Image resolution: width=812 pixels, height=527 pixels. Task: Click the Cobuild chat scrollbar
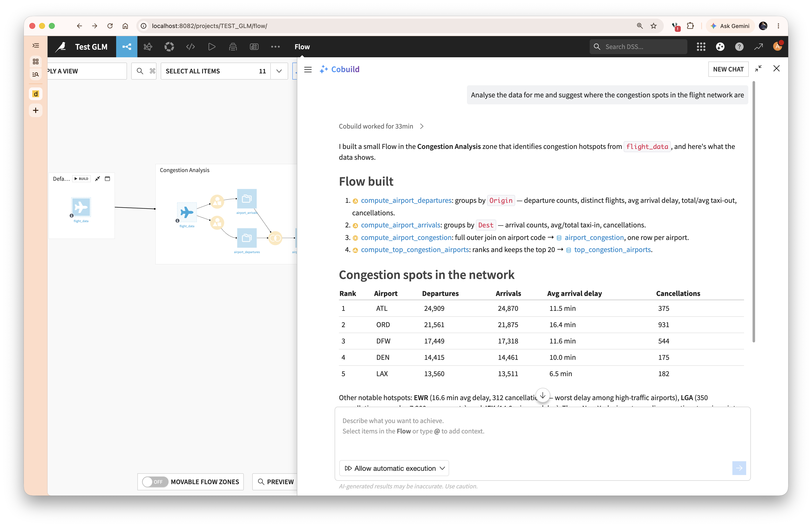tap(753, 211)
